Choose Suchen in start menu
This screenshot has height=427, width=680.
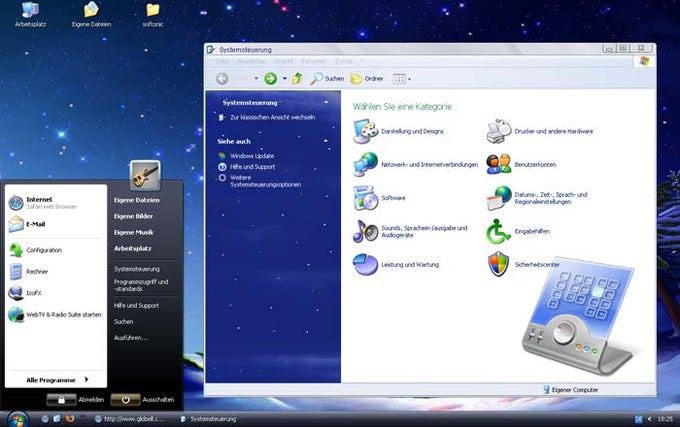(124, 322)
